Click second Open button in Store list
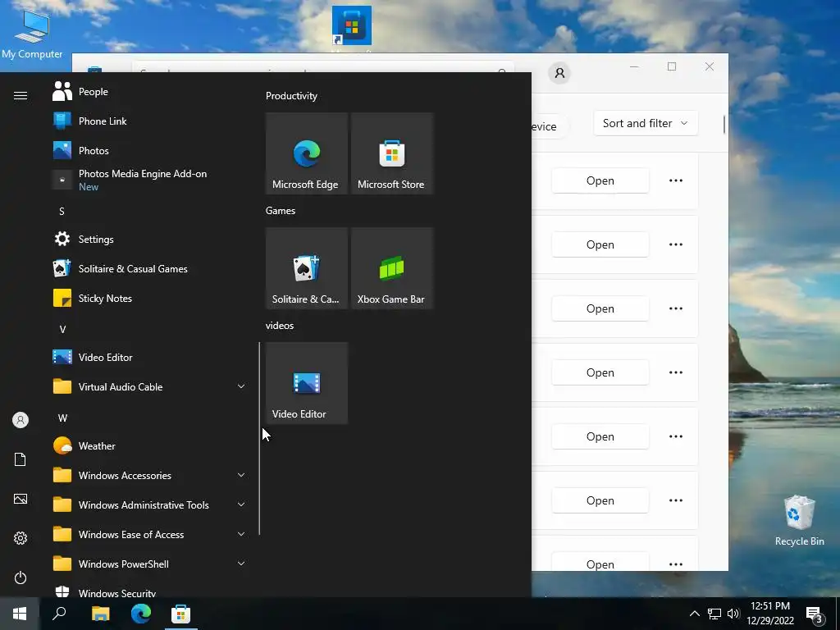The image size is (840, 630). click(x=600, y=244)
